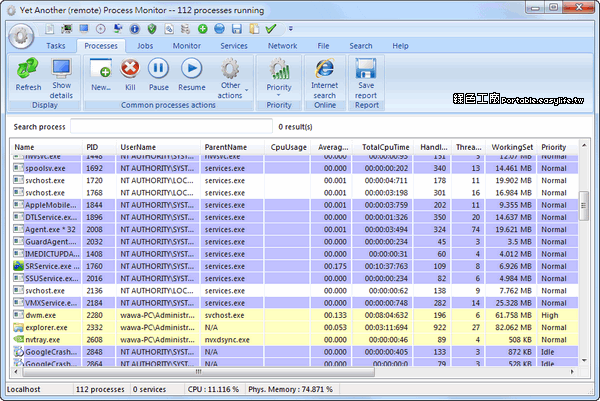Sort by the UserName column header
600x401 pixels.
tap(158, 147)
